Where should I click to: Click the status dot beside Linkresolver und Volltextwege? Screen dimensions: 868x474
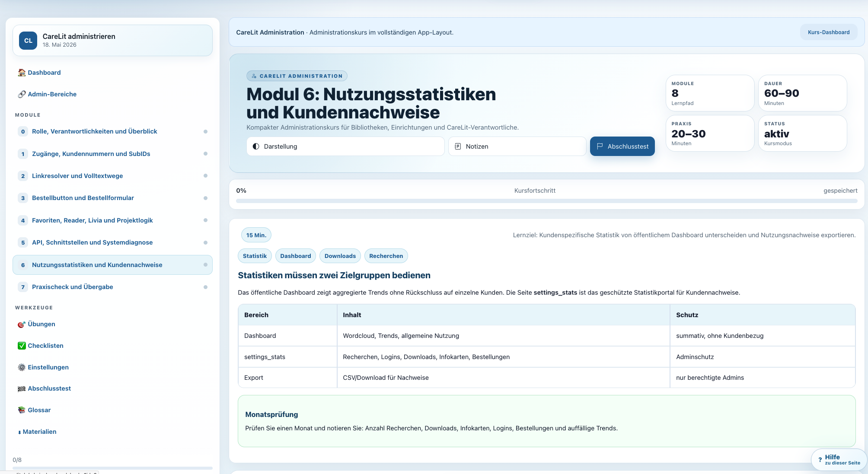pyautogui.click(x=205, y=176)
